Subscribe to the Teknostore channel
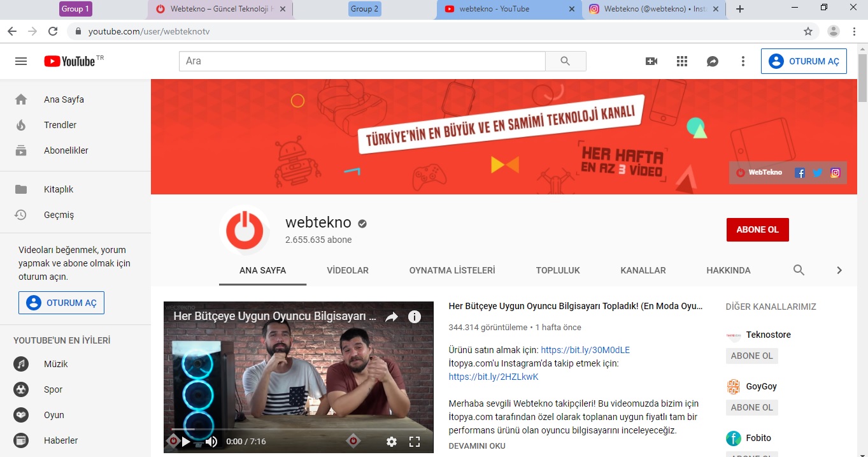Viewport: 868px width, 457px height. coord(752,356)
